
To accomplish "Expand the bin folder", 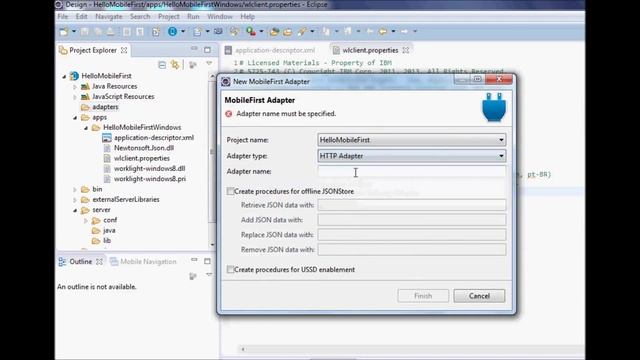I will click(x=75, y=189).
